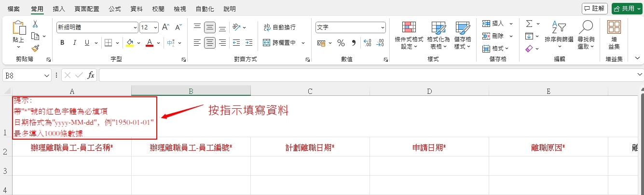Open the 公式 (Formulas) tab
This screenshot has height=195, width=644.
coord(115,9)
